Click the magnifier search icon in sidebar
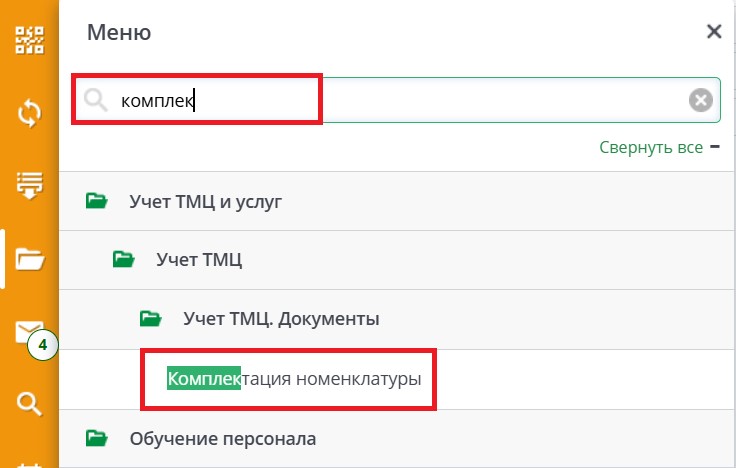The image size is (736, 468). click(x=29, y=404)
